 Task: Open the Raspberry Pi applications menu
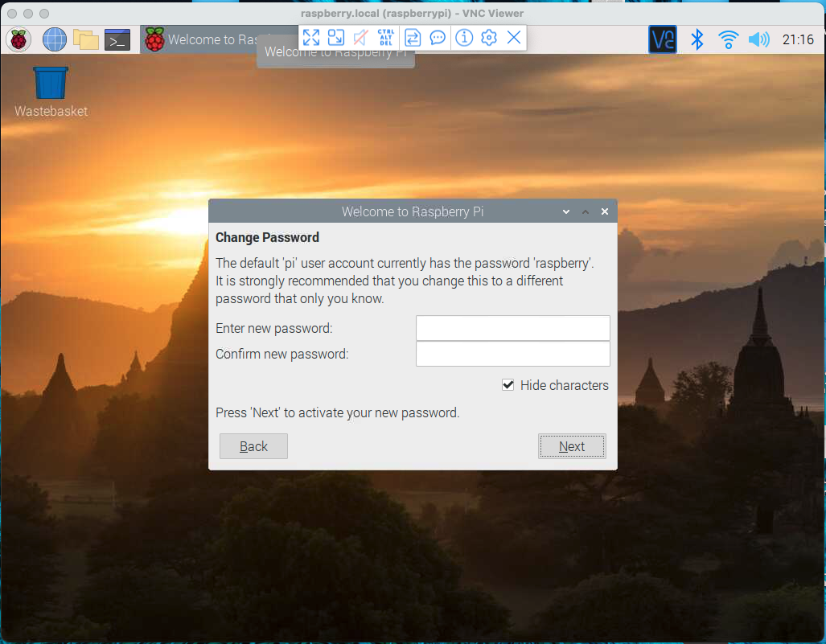(x=18, y=39)
